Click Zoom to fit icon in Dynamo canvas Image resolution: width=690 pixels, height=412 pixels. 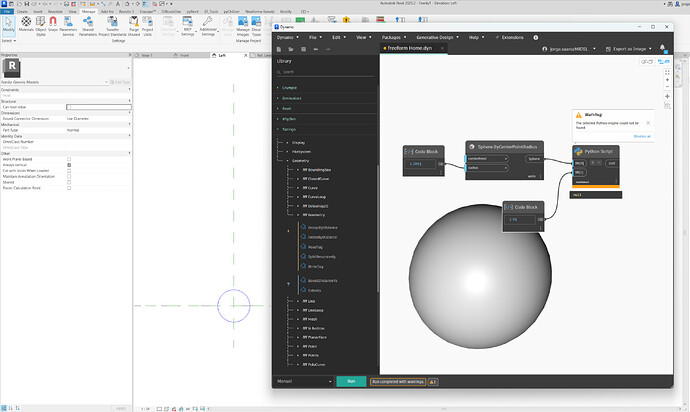point(667,73)
